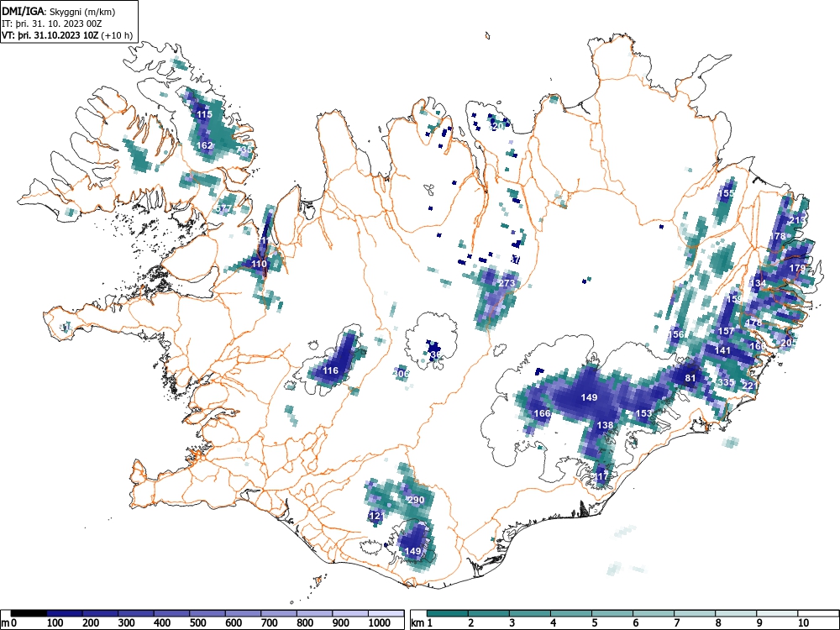The height and width of the screenshot is (630, 840).
Task: Click the 'IT: þri. 31. 10. 2023 00Z' line
Action: [52, 24]
